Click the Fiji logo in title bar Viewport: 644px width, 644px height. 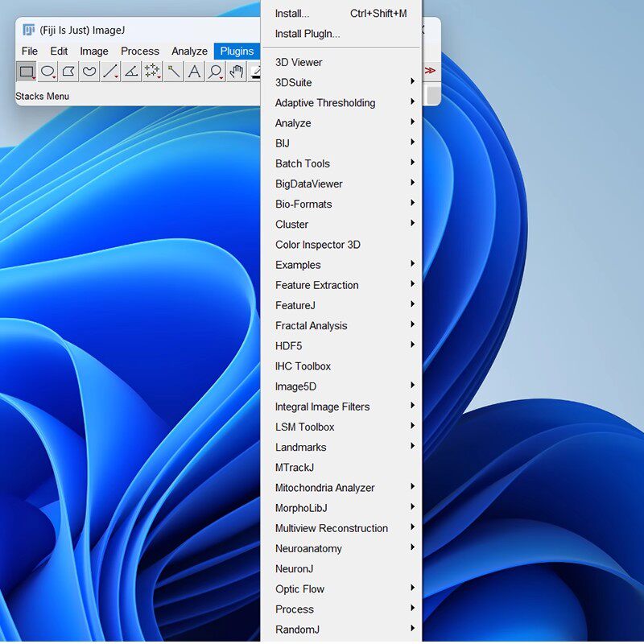pos(28,30)
